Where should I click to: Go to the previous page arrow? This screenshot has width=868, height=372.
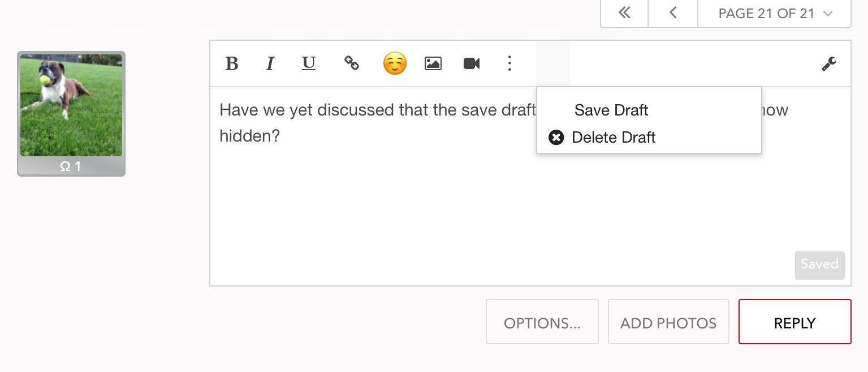(x=673, y=14)
